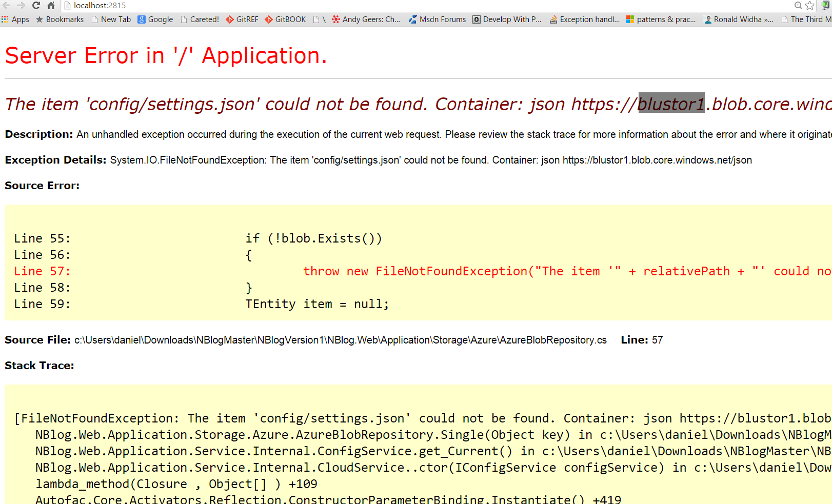
Task: Click source 'Line 58:' with the closing brace
Action: coord(133,288)
